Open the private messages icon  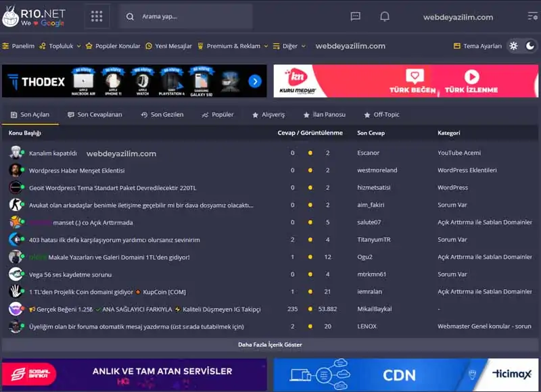click(x=356, y=16)
